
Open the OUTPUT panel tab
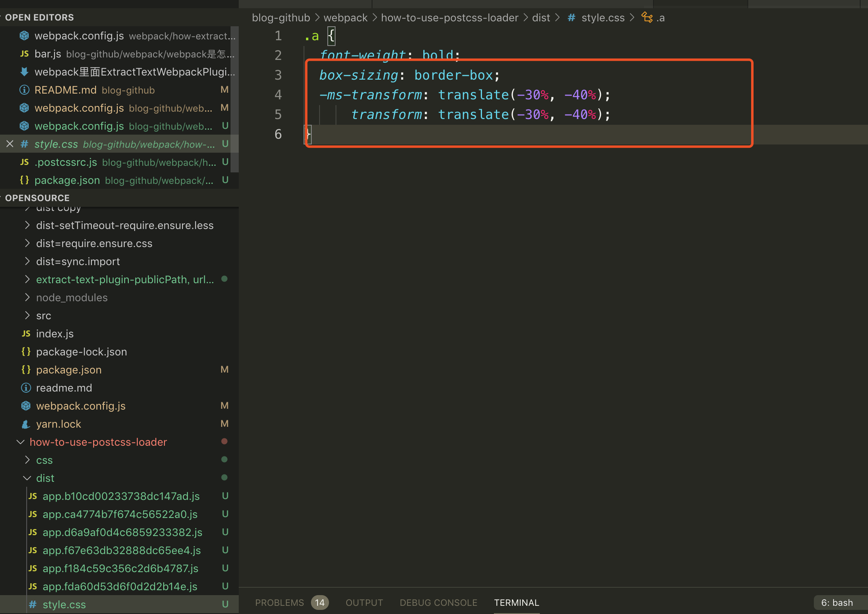click(364, 603)
